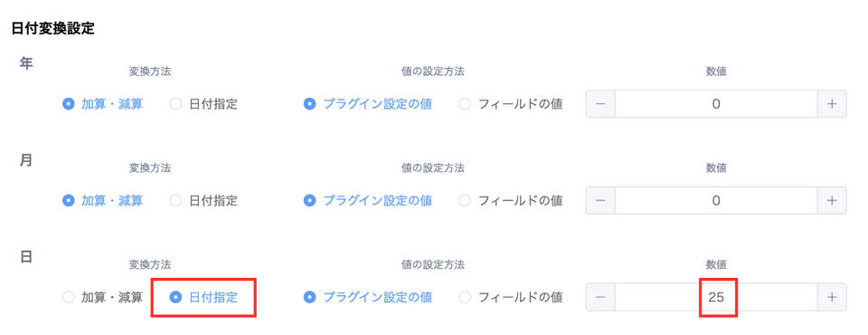Image resolution: width=868 pixels, height=335 pixels.
Task: Decrease the 月 numeric value with minus
Action: [600, 200]
